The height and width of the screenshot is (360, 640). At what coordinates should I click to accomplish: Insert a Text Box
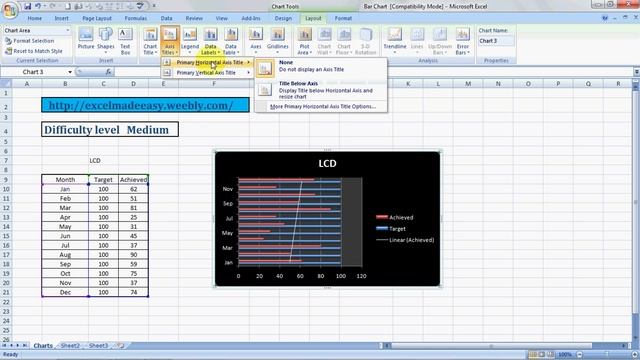(125, 41)
